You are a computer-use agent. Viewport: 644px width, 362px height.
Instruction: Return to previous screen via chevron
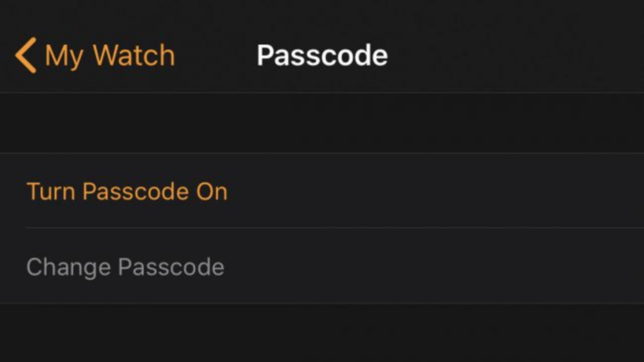coord(26,55)
